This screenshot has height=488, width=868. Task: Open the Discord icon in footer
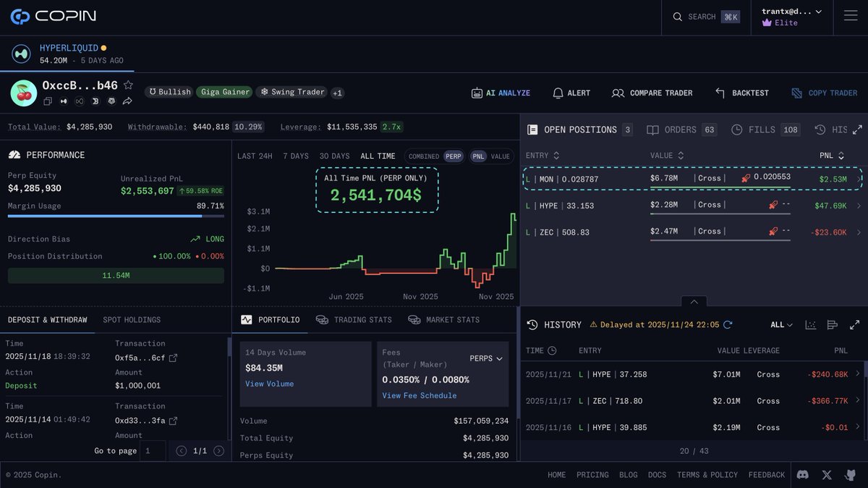pos(802,475)
